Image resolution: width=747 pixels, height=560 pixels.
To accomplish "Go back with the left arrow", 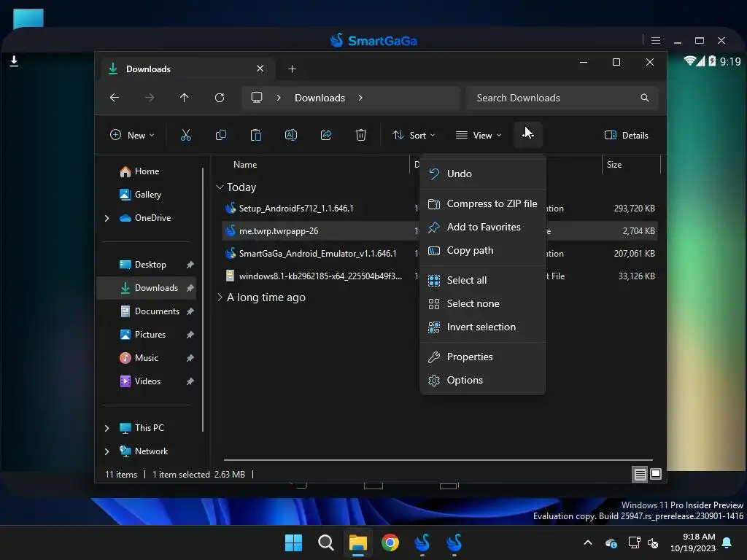I will pyautogui.click(x=115, y=98).
